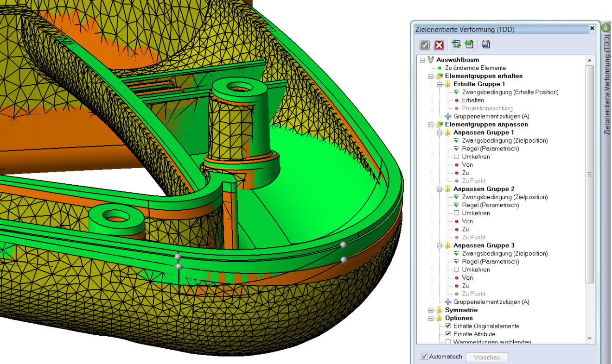The image size is (612, 364).
Task: Uncheck Erhalte Originalelemente
Action: tap(448, 326)
